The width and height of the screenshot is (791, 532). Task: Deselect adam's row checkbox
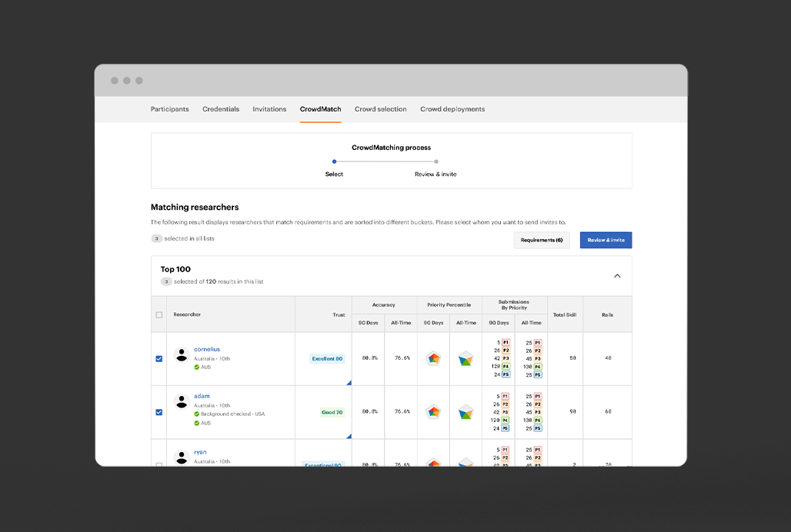[159, 412]
